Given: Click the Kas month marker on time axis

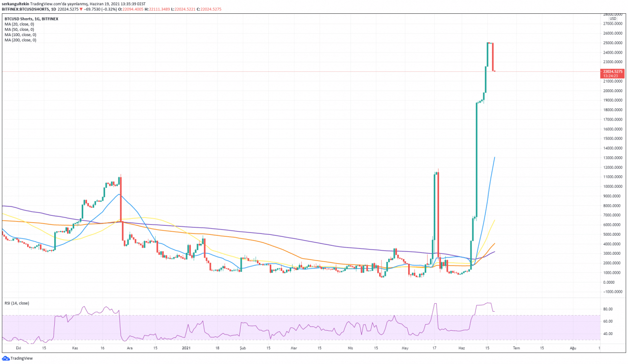Looking at the screenshot, I should point(75,348).
